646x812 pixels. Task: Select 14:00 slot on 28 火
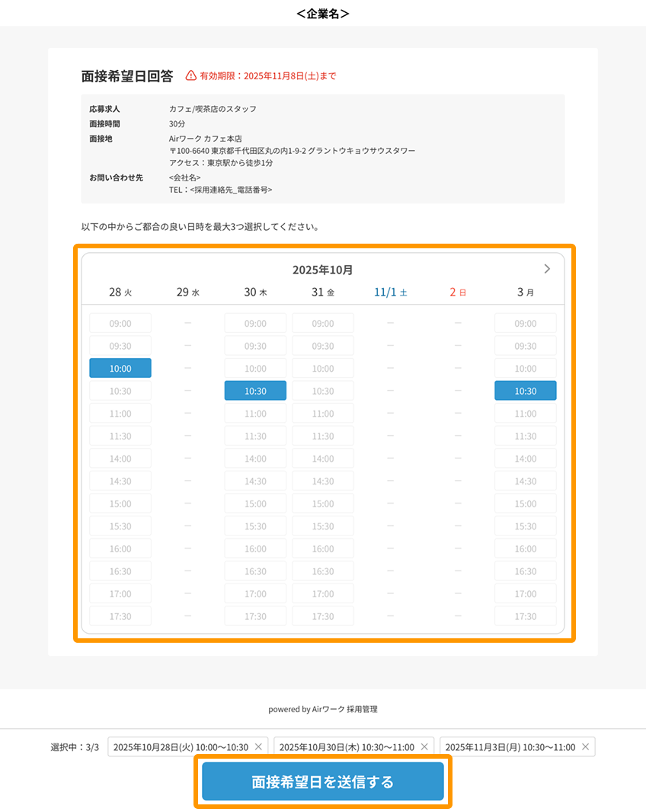(x=120, y=459)
